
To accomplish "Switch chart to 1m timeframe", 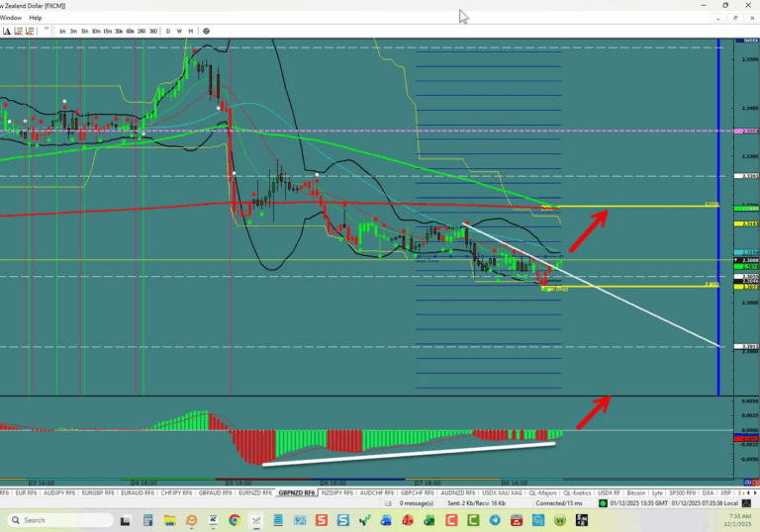I will [62, 31].
